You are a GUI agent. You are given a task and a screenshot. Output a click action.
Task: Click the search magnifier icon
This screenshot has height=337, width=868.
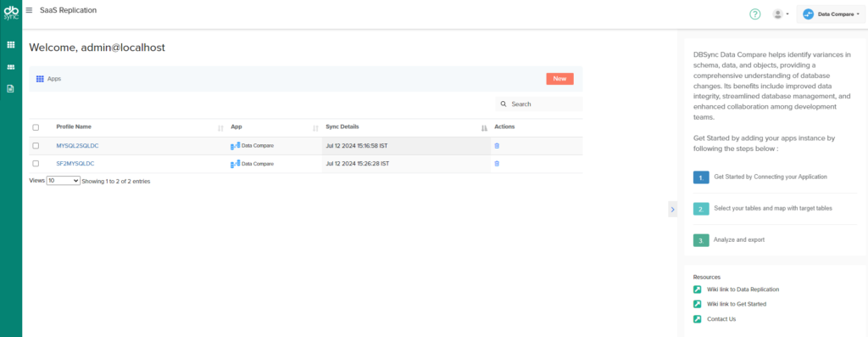pyautogui.click(x=504, y=104)
